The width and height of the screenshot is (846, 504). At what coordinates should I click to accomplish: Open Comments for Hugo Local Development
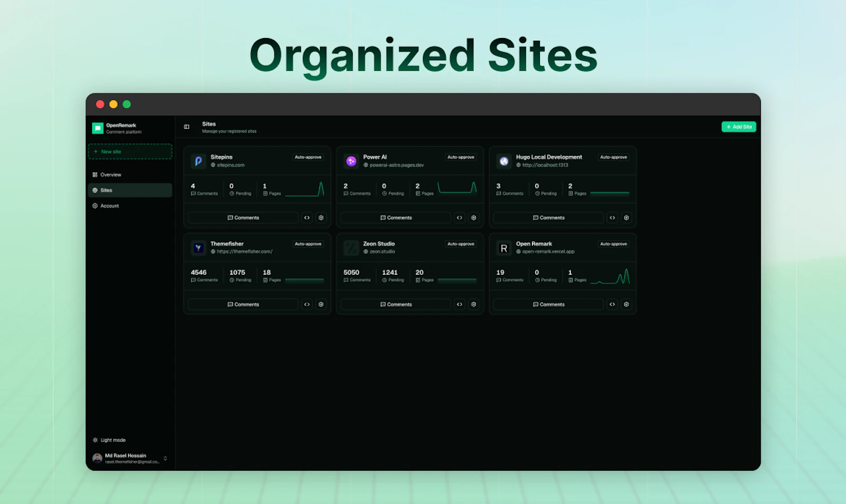point(549,218)
